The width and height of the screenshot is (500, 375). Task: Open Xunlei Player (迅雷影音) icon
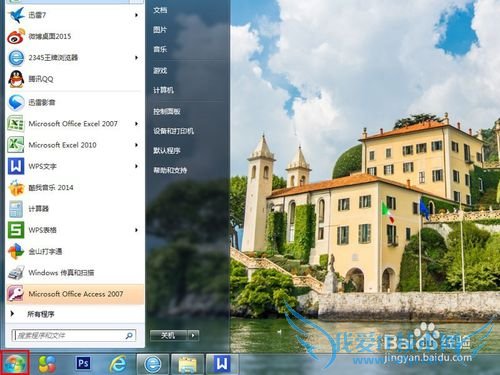click(x=16, y=102)
